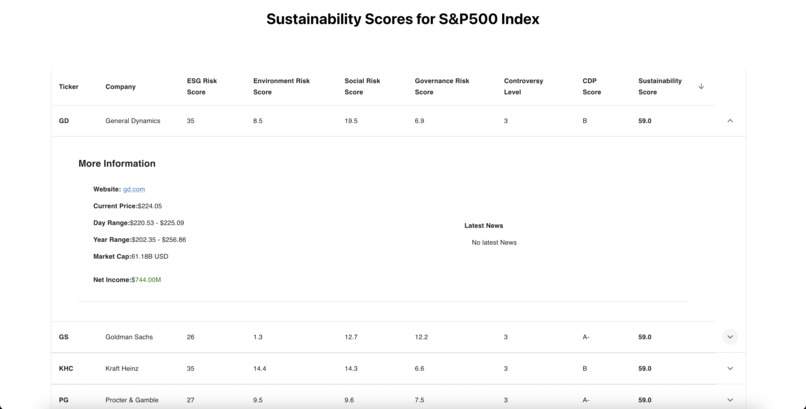
Task: Expand the Kraft Heinz row
Action: click(x=730, y=368)
